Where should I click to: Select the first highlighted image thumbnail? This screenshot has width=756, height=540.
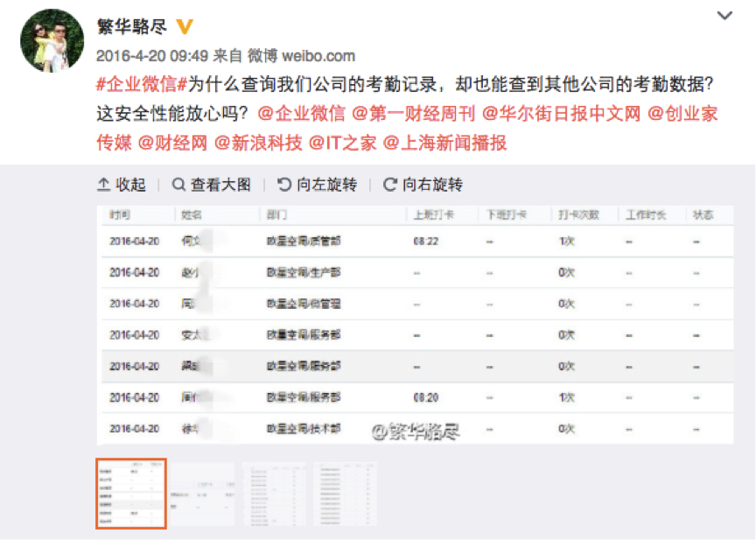[131, 494]
